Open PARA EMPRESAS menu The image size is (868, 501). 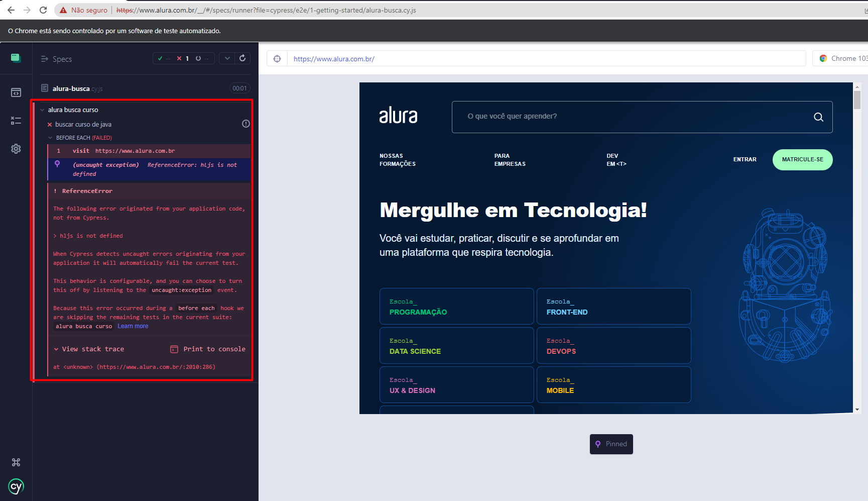click(510, 160)
